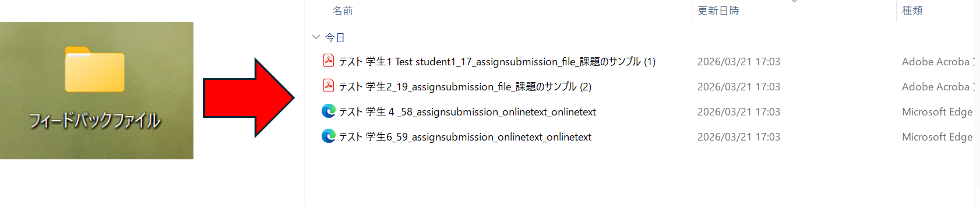Image resolution: width=980 pixels, height=207 pixels.
Task: Click the 学生1 file's date 2026/03/21 17:03
Action: [x=738, y=62]
